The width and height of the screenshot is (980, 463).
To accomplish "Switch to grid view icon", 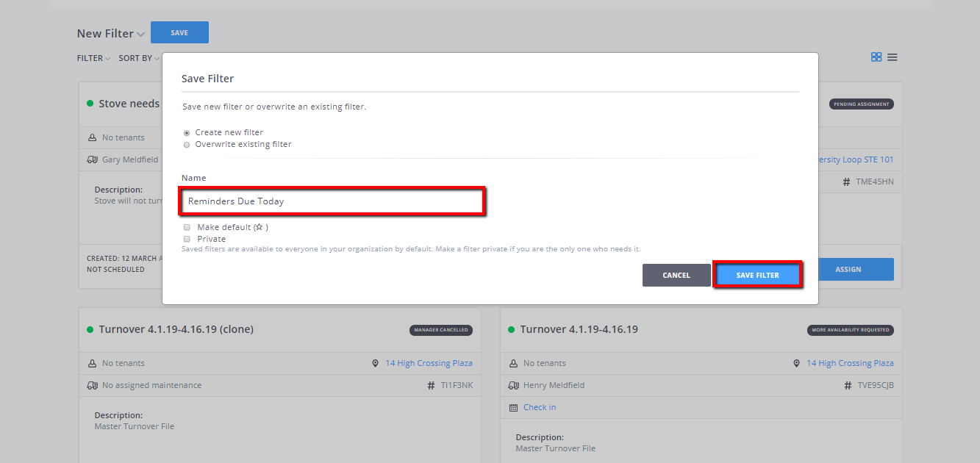I will coord(876,57).
